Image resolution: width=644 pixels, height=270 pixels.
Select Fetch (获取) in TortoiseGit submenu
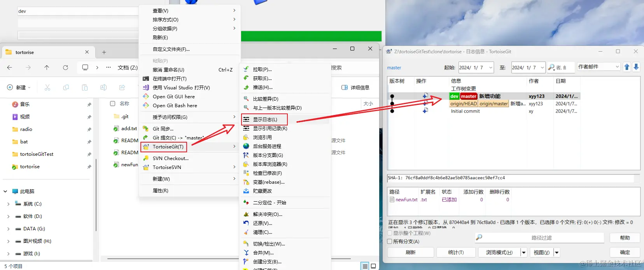(262, 78)
